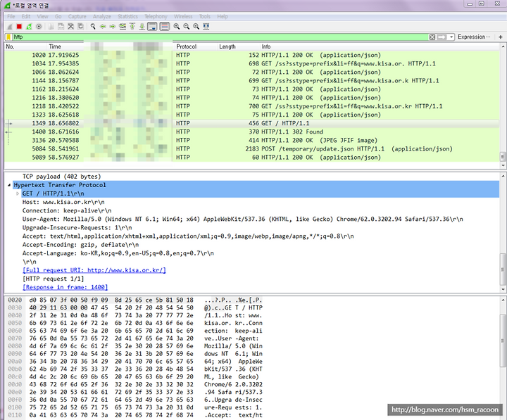The width and height of the screenshot is (507, 420).
Task: Close this capture file icon
Action: click(70, 27)
